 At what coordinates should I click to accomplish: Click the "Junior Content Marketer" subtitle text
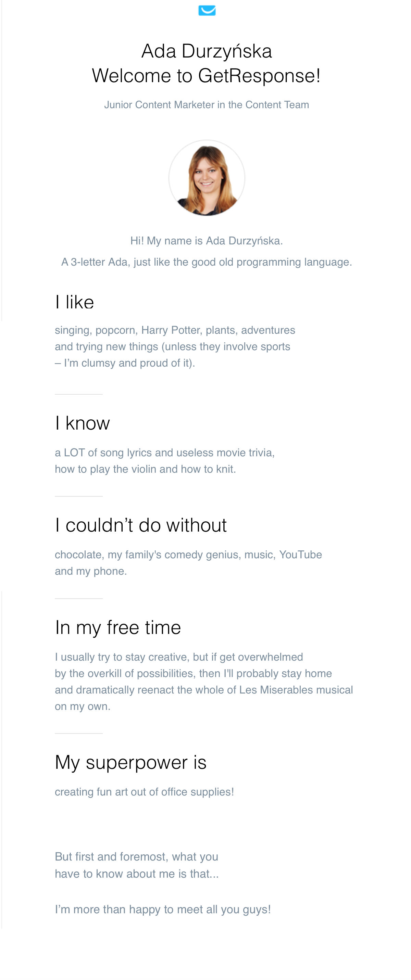pyautogui.click(x=206, y=105)
